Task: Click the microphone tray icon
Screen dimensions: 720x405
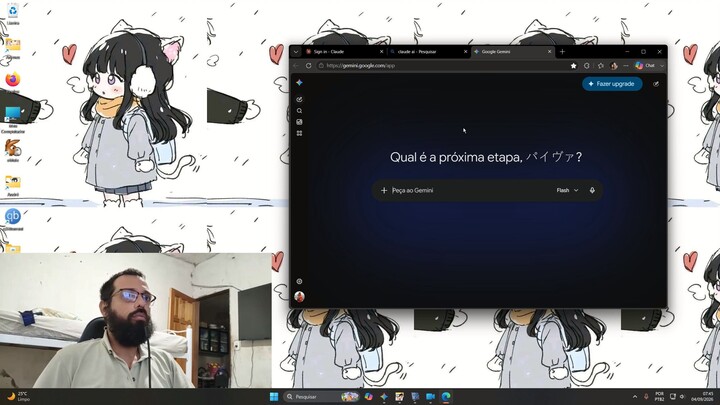Action: pos(646,396)
